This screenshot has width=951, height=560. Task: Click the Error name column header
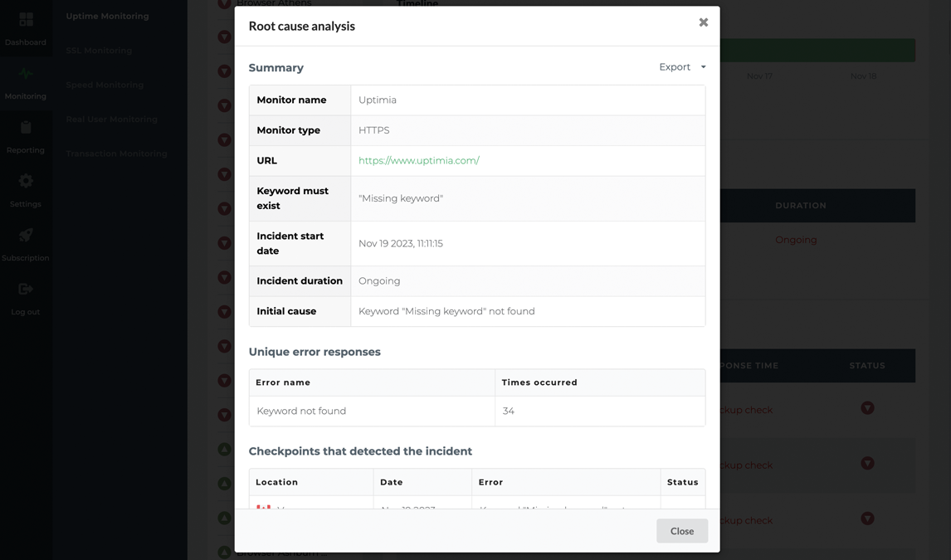[x=283, y=382]
